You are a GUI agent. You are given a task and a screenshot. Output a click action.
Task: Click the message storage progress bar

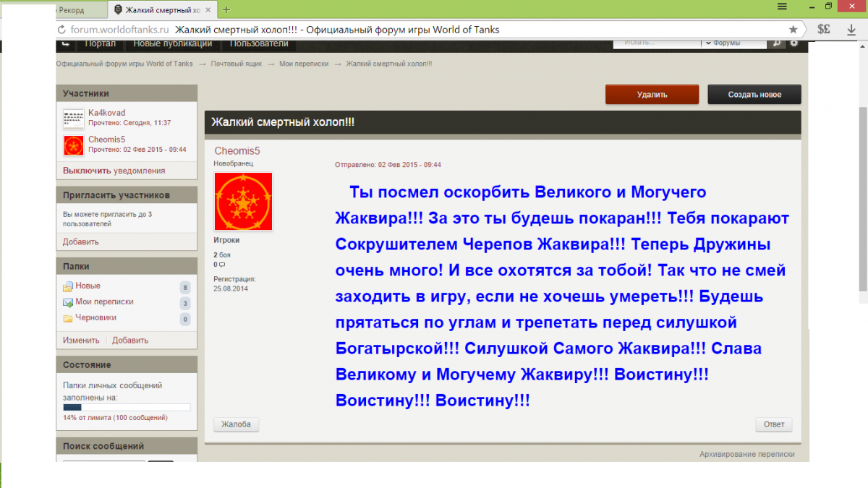(127, 408)
